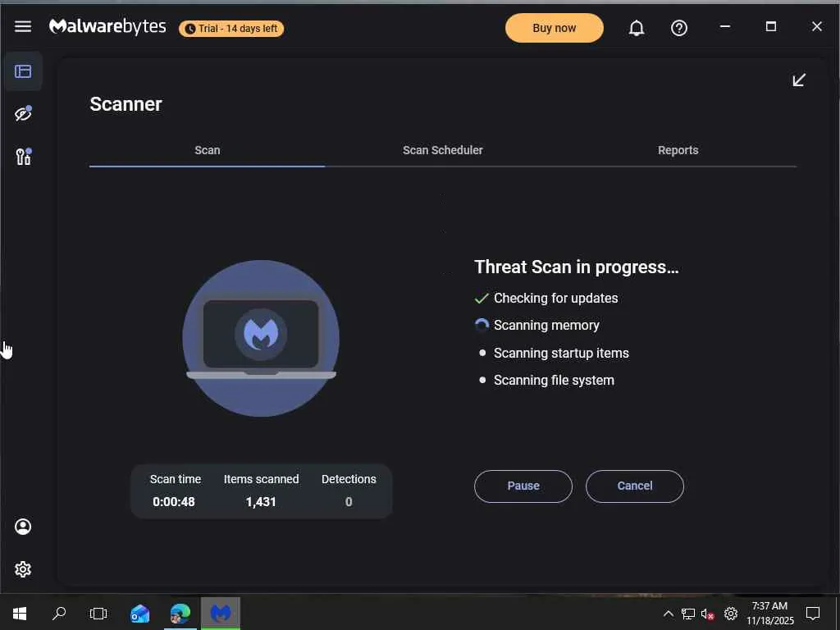The width and height of the screenshot is (840, 630).
Task: Click the Checking for updates checkmark
Action: tap(482, 299)
